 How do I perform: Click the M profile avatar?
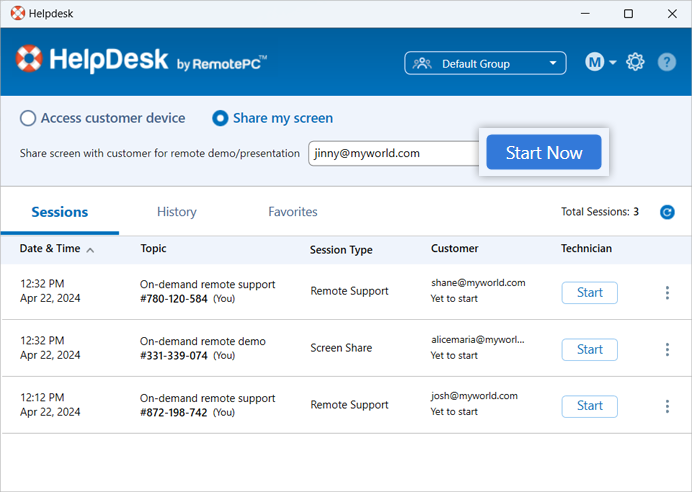[594, 62]
